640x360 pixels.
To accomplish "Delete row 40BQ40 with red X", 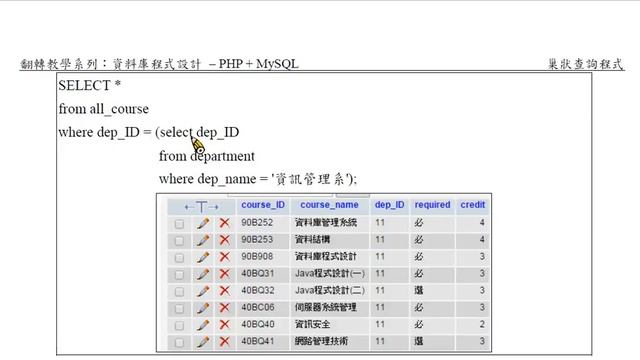I will 224,324.
